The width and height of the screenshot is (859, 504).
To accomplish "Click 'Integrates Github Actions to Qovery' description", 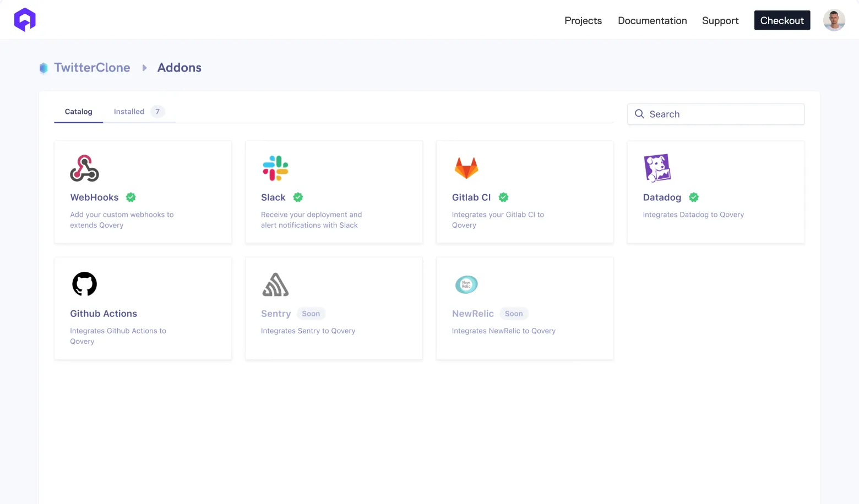I will [118, 336].
